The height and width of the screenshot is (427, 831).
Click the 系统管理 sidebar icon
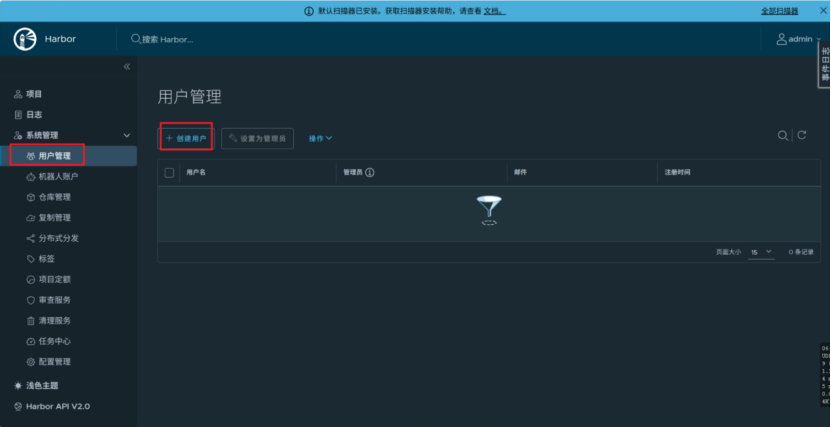18,136
